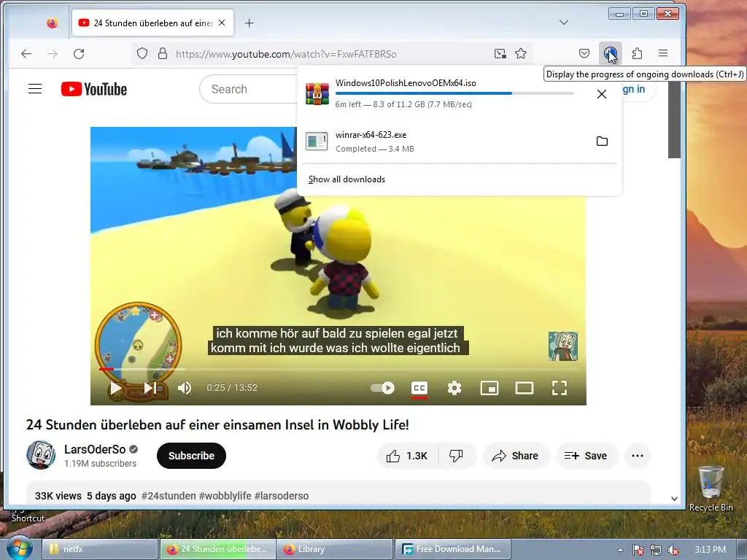Switch to netfx taskbar window
Image resolution: width=747 pixels, height=560 pixels.
click(100, 549)
